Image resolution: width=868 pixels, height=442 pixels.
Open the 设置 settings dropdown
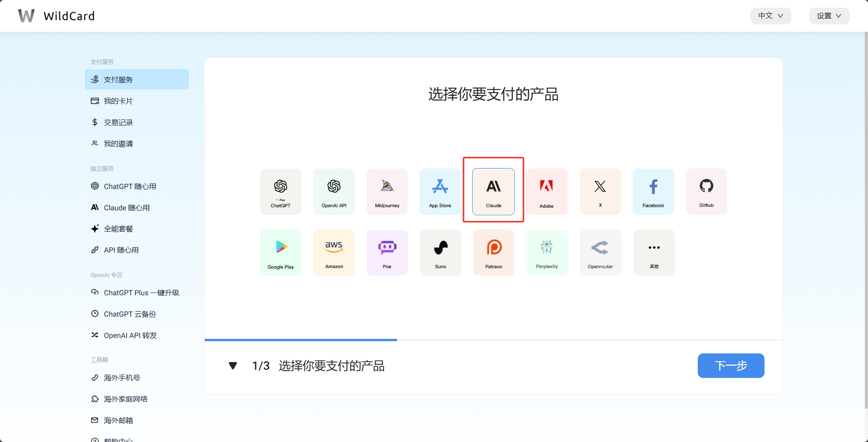point(829,16)
